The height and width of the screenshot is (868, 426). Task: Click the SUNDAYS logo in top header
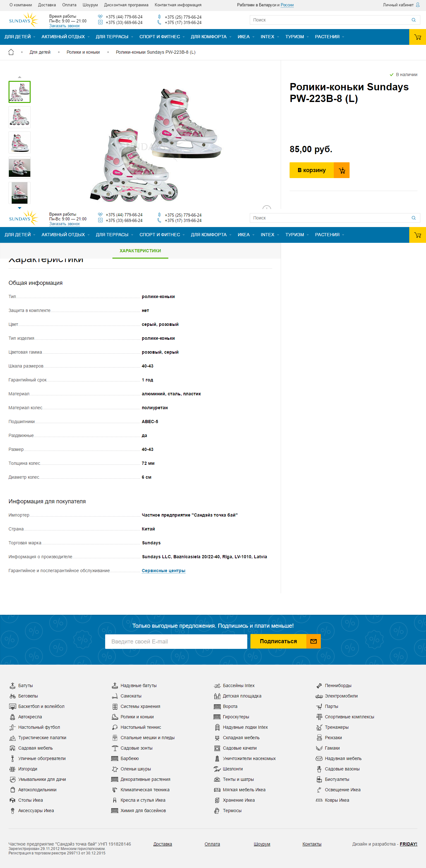pyautogui.click(x=23, y=20)
